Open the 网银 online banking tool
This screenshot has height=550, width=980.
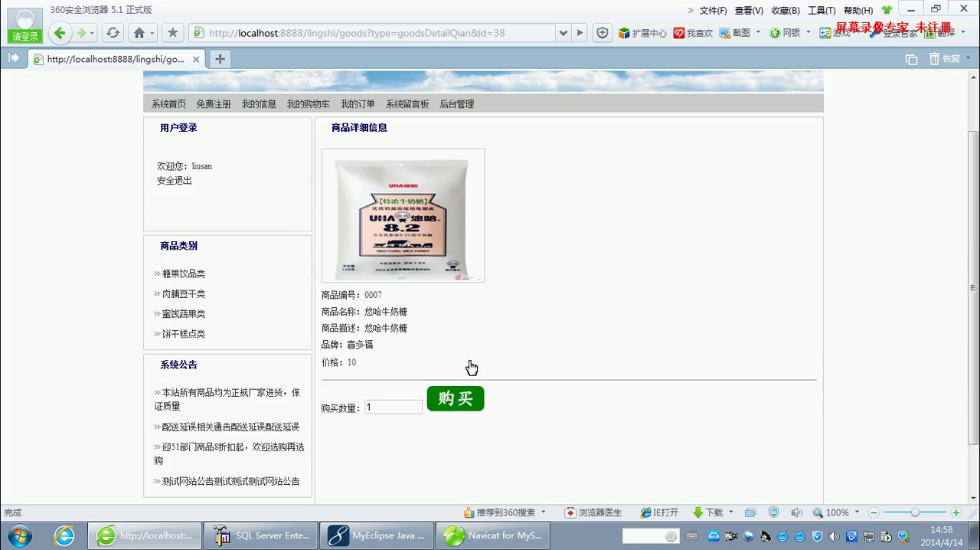tap(785, 33)
